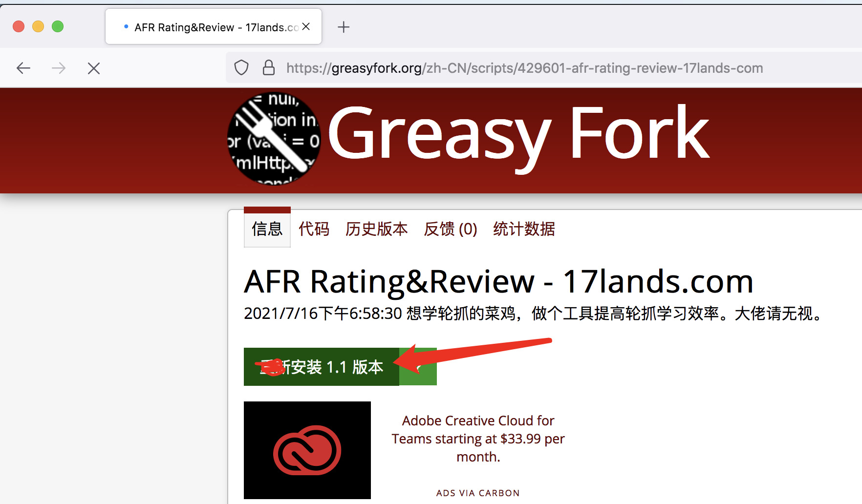
Task: Switch to the 代码 tab
Action: [x=314, y=229]
